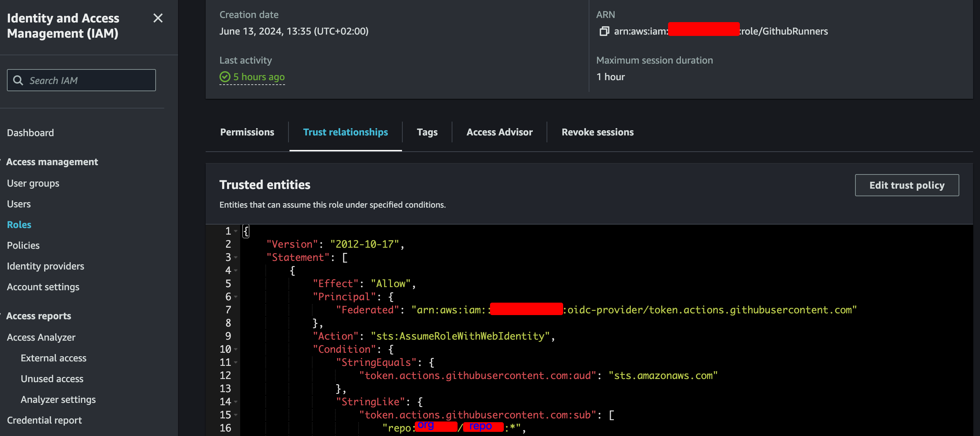The image size is (980, 436).
Task: Expand the External access section
Action: point(54,358)
